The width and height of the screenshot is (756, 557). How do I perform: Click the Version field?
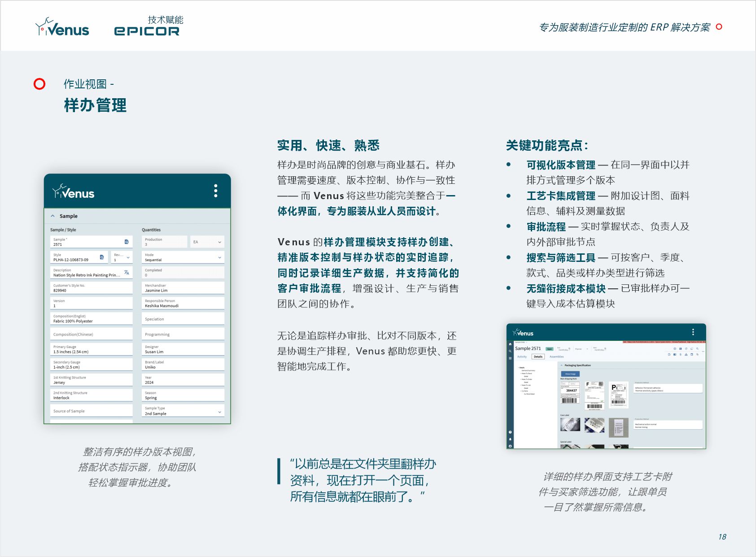[x=92, y=303]
